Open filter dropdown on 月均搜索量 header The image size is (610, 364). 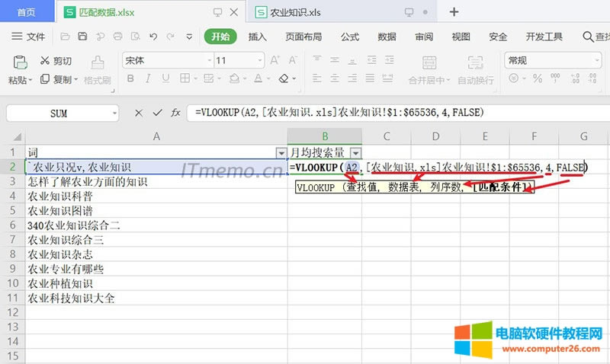[x=355, y=153]
